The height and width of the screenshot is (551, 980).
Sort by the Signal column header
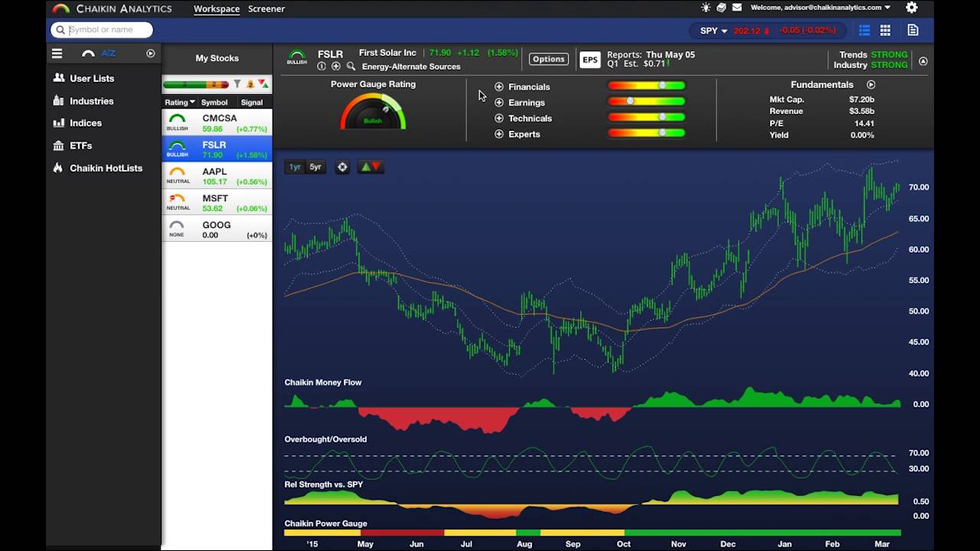coord(252,103)
